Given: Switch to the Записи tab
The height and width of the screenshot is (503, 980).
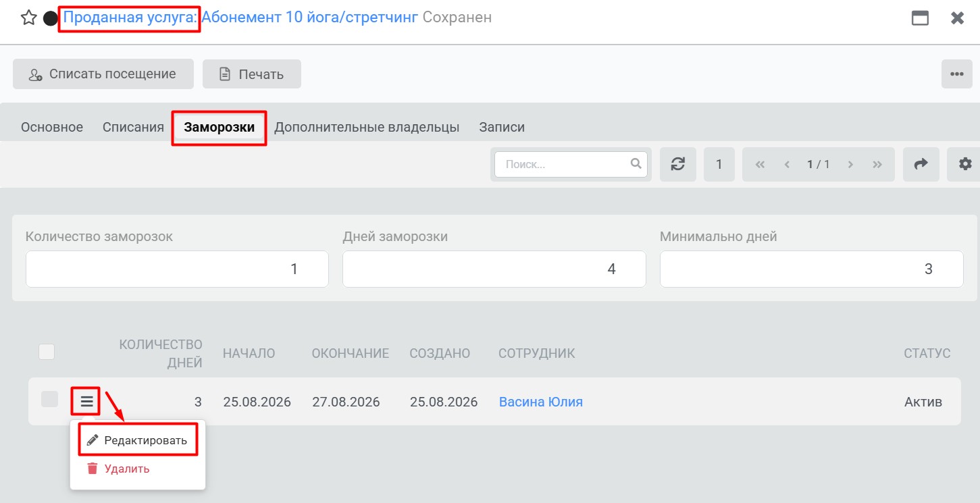Looking at the screenshot, I should pyautogui.click(x=502, y=127).
